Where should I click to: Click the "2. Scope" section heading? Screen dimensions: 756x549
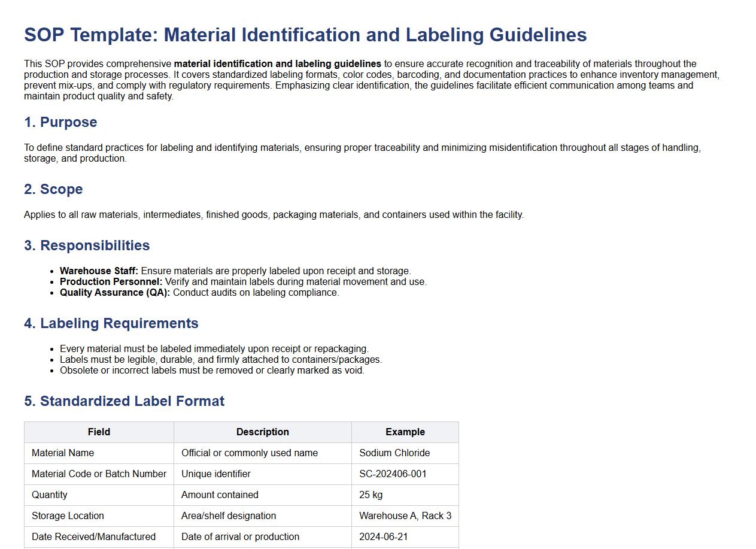tap(53, 189)
